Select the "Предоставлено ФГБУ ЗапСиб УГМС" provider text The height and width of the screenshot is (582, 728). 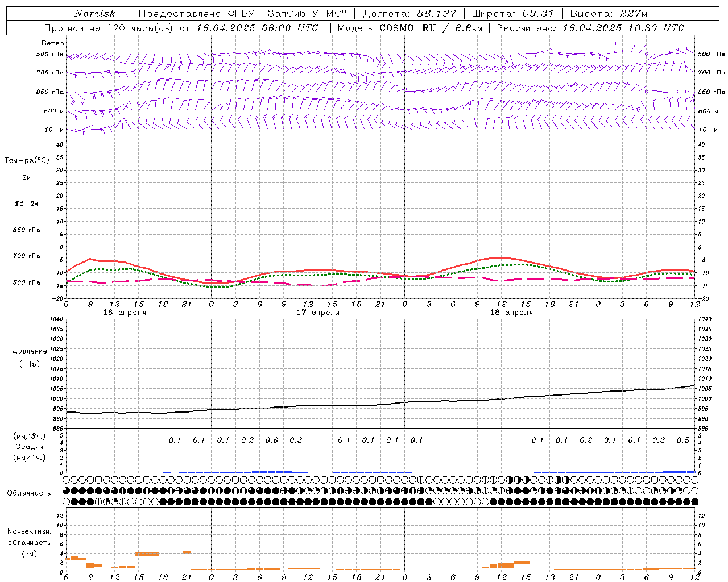pyautogui.click(x=242, y=14)
